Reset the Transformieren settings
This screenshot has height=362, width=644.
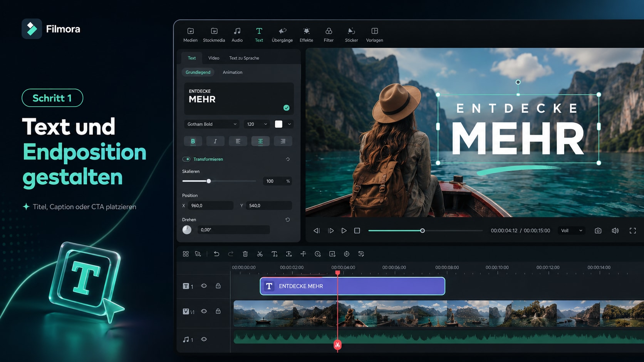click(x=288, y=159)
